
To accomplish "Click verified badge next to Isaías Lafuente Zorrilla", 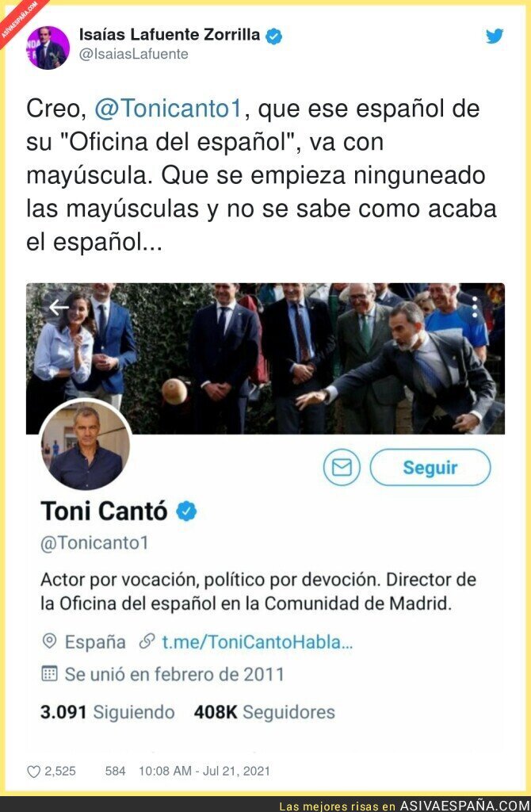I will 273,36.
